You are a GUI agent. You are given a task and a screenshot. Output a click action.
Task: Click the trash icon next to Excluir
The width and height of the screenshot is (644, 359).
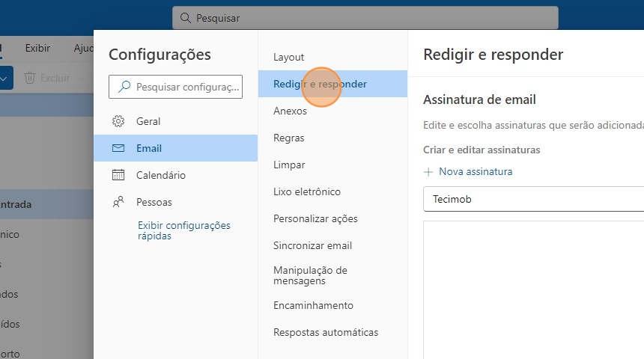(30, 78)
